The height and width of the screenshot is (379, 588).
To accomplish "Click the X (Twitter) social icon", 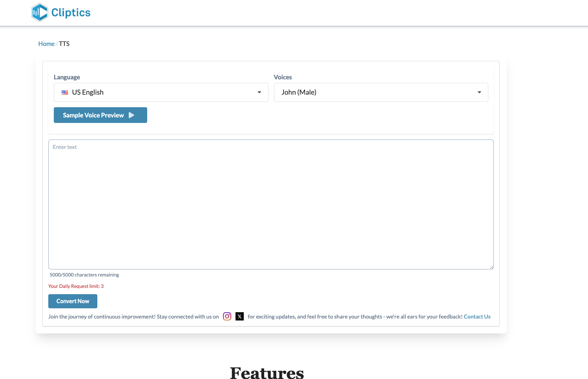I will coord(239,316).
